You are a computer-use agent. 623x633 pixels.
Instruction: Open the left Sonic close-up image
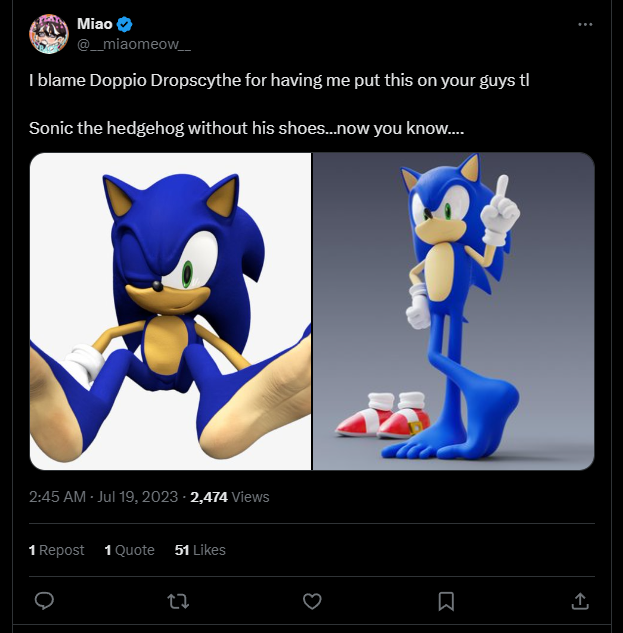170,311
